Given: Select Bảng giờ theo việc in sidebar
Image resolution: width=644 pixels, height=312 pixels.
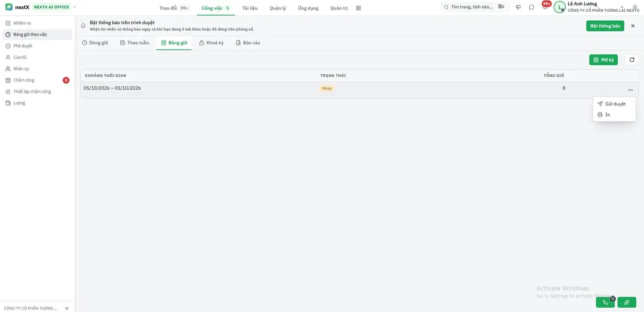Looking at the screenshot, I should (37, 34).
